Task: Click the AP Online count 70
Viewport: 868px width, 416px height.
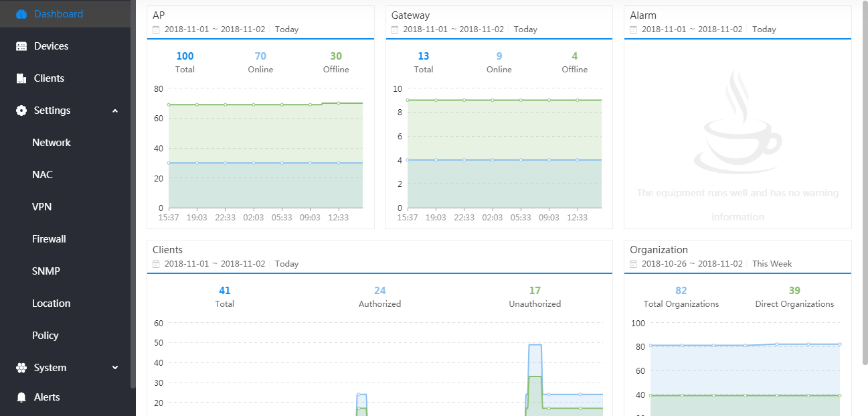Action: click(260, 56)
